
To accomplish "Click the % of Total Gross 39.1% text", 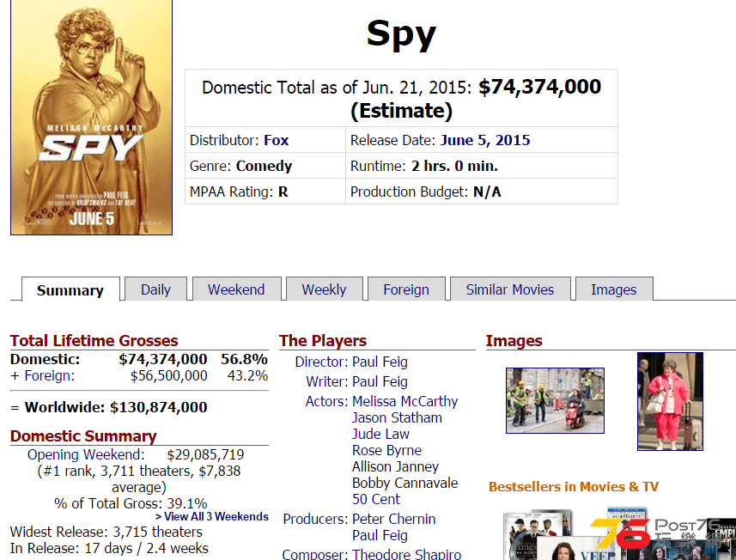I will pyautogui.click(x=131, y=503).
